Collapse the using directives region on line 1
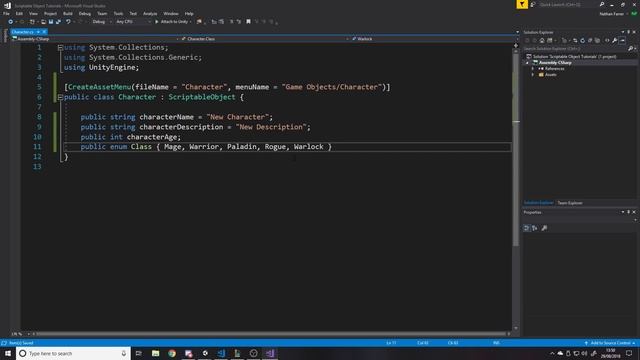 [x=60, y=48]
